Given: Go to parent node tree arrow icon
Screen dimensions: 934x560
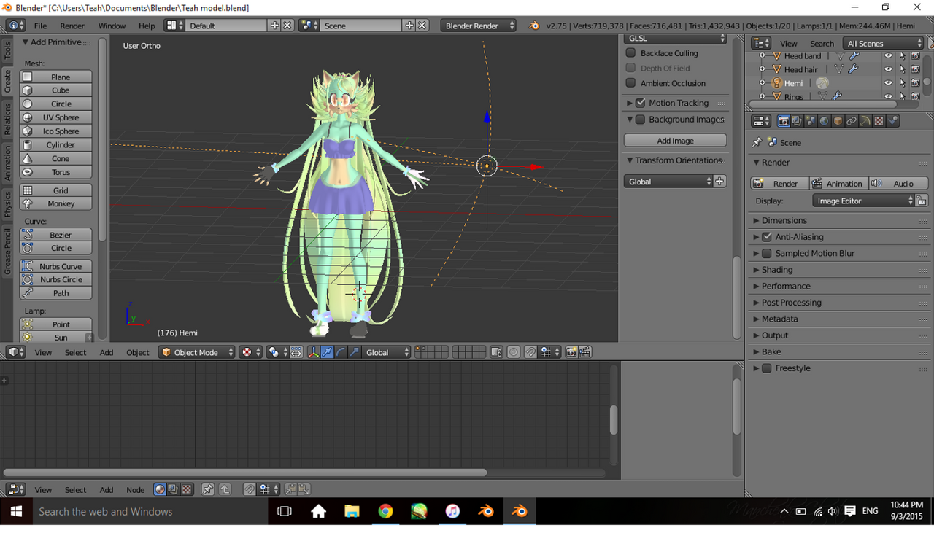Looking at the screenshot, I should pyautogui.click(x=225, y=490).
